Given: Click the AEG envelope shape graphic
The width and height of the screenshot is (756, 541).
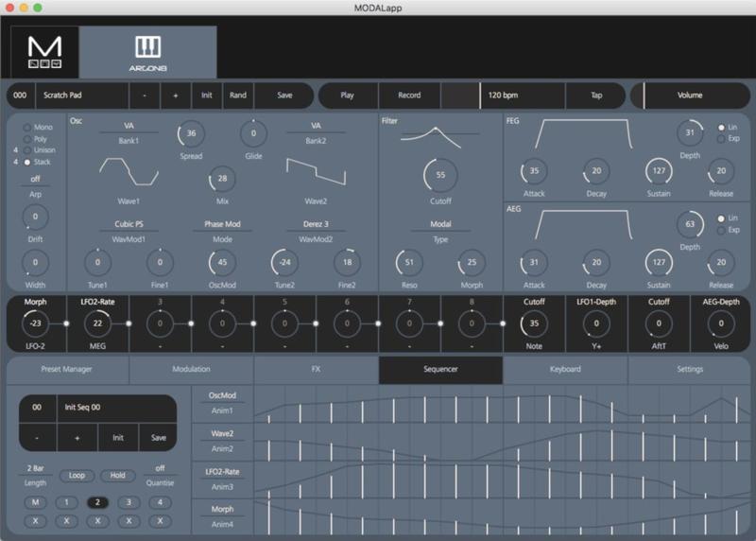Looking at the screenshot, I should [x=583, y=224].
